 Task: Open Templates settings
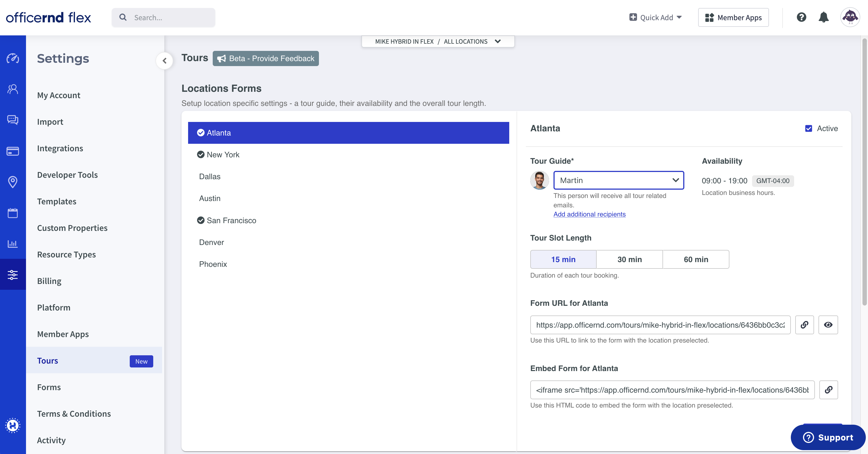point(57,201)
